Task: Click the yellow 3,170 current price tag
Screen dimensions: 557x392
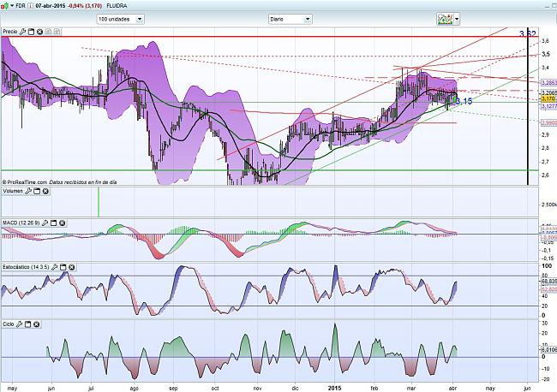Action: tap(548, 98)
